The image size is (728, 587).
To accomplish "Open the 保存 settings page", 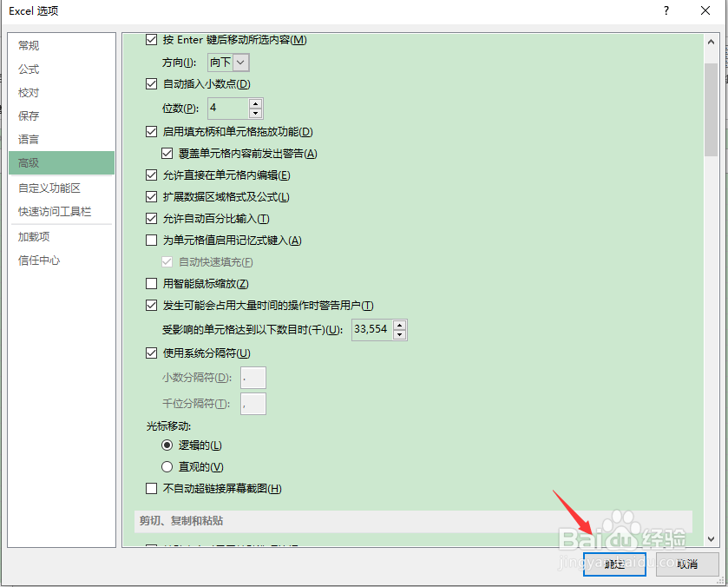I will tap(29, 115).
